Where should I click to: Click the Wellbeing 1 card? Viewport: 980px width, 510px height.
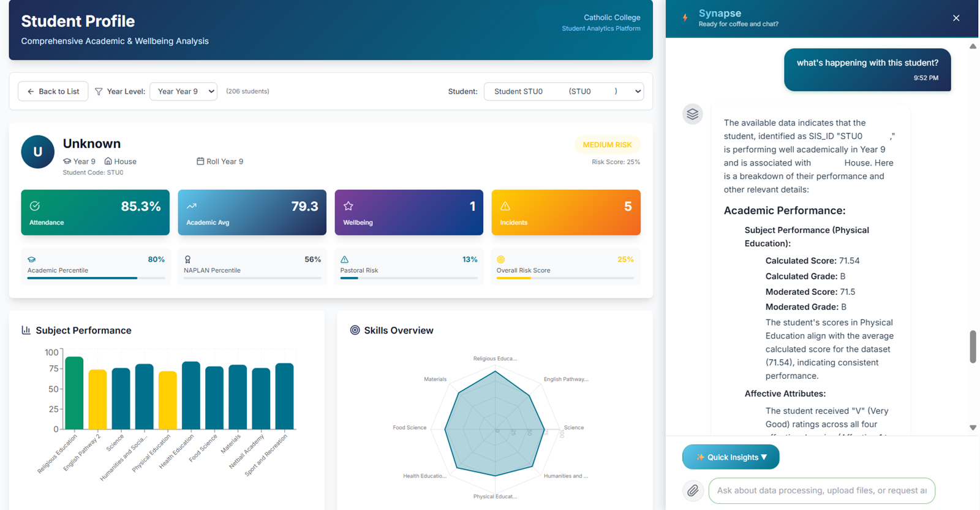click(x=409, y=212)
